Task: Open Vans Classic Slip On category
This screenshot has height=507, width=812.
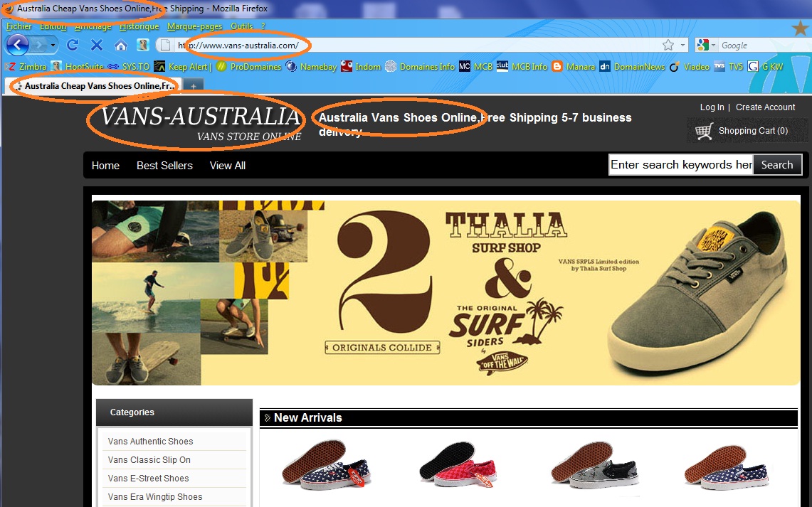Action: pos(149,460)
